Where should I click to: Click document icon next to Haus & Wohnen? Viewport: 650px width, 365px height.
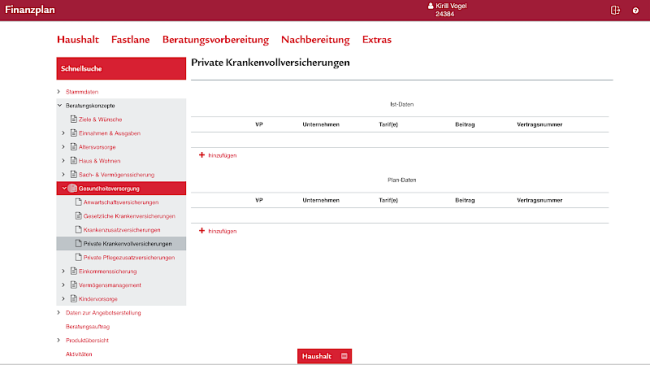point(73,160)
